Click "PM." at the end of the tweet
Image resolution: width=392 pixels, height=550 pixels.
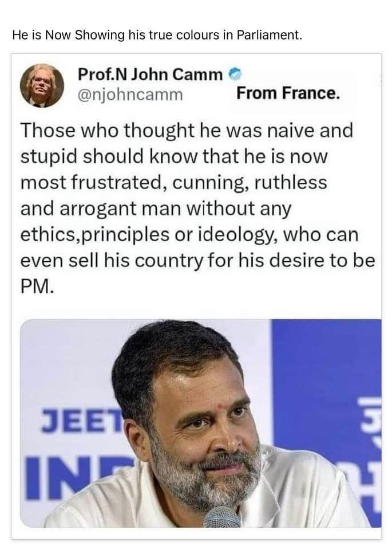tap(38, 285)
